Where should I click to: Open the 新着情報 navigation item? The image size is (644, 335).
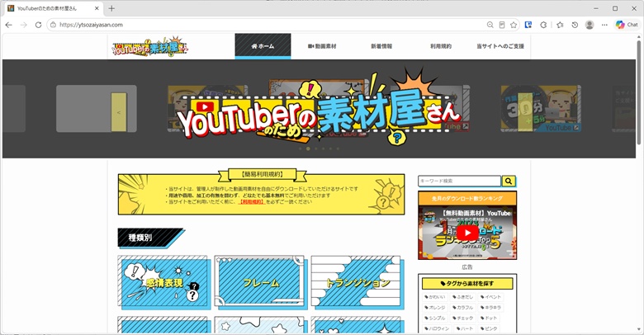381,46
